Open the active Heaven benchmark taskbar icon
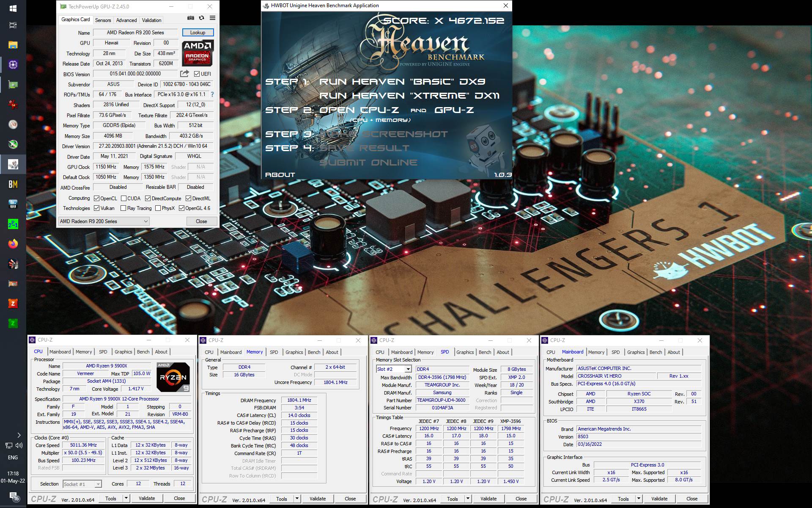Image resolution: width=812 pixels, height=508 pixels. 13,164
